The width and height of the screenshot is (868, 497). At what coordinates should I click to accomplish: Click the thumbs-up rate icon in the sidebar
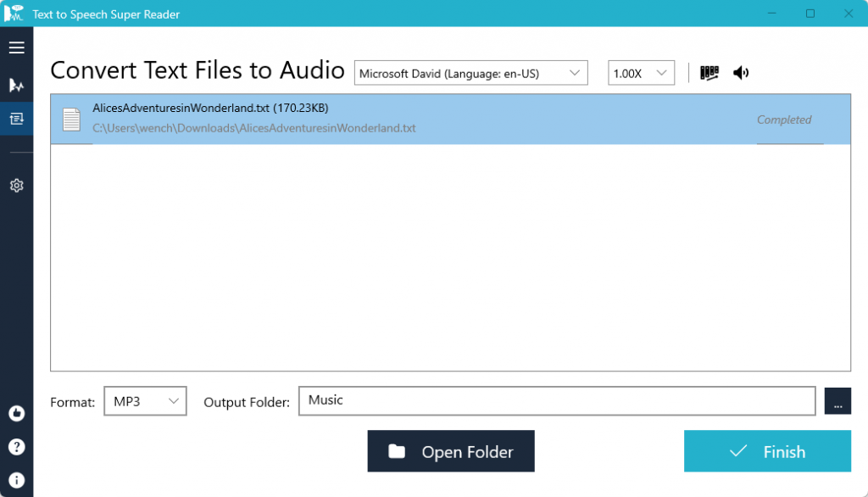point(17,413)
